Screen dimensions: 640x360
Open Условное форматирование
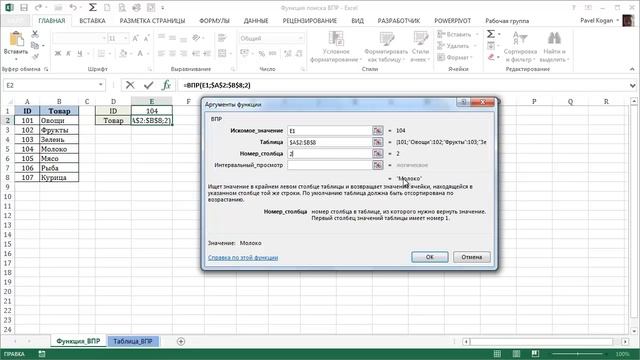(336, 47)
